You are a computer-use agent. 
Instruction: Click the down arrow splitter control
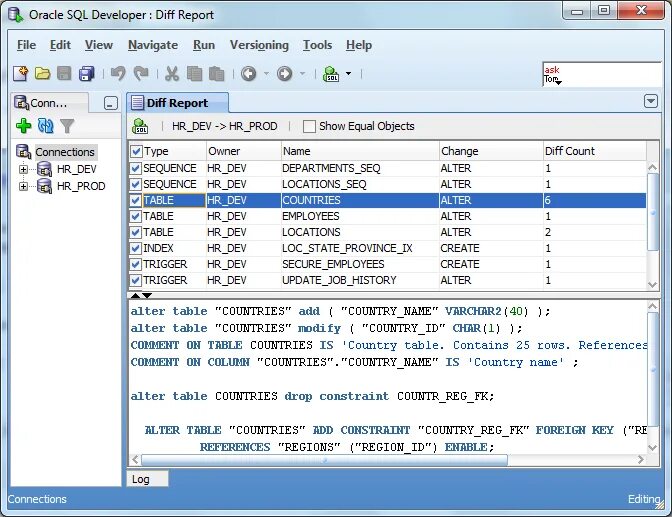pyautogui.click(x=147, y=295)
